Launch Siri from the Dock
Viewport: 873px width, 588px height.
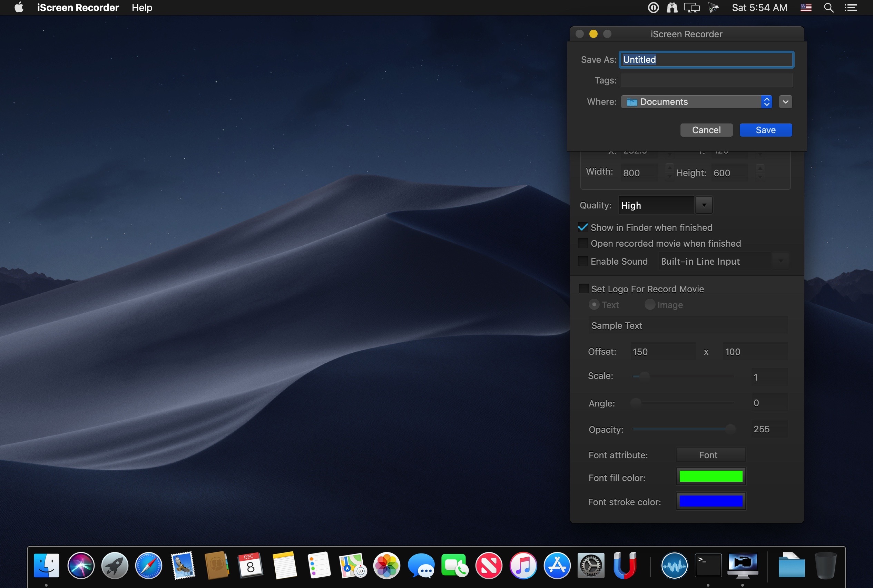(81, 565)
